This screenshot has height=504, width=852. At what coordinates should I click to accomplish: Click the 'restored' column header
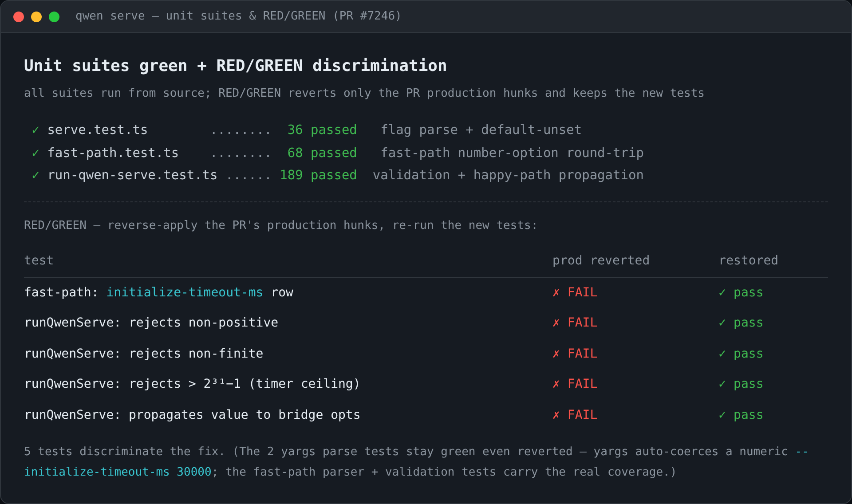click(749, 260)
